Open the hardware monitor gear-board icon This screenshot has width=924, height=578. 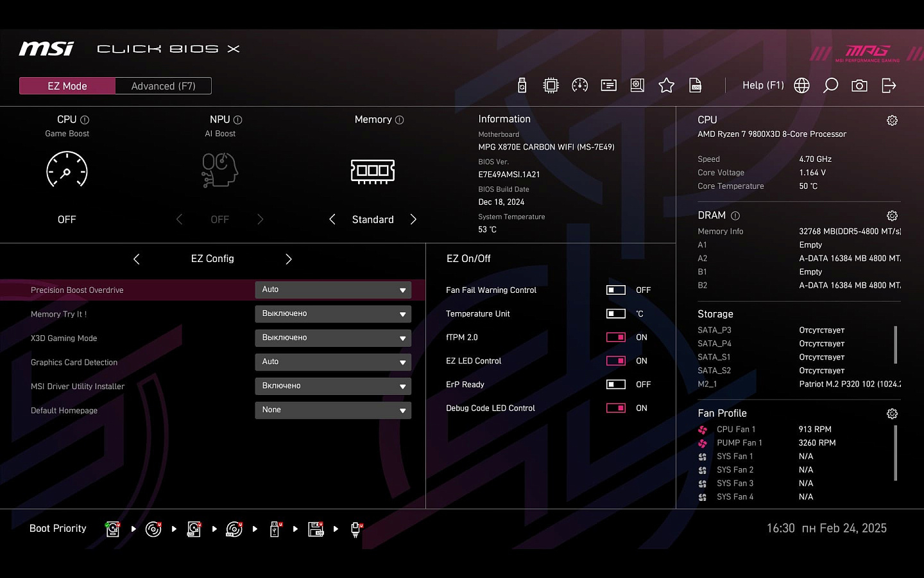[637, 85]
